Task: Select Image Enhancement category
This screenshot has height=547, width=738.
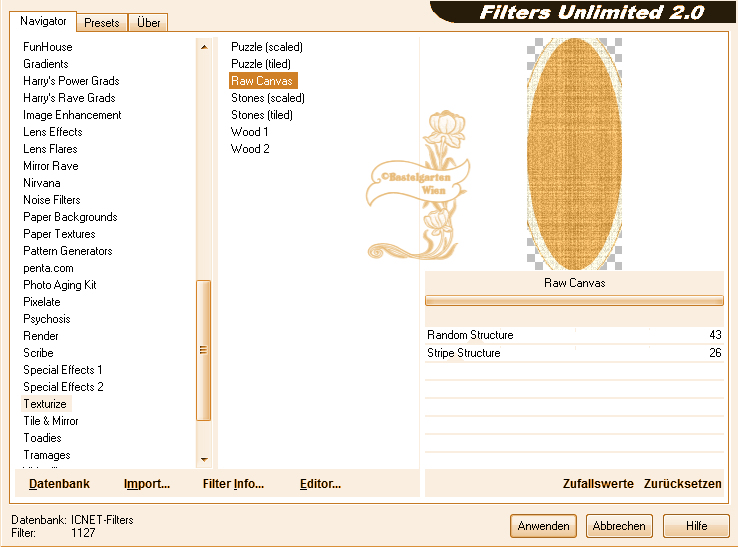Action: [72, 115]
